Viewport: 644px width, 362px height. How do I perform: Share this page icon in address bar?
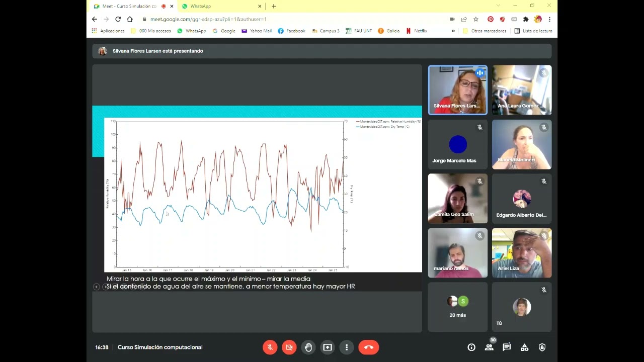(464, 19)
